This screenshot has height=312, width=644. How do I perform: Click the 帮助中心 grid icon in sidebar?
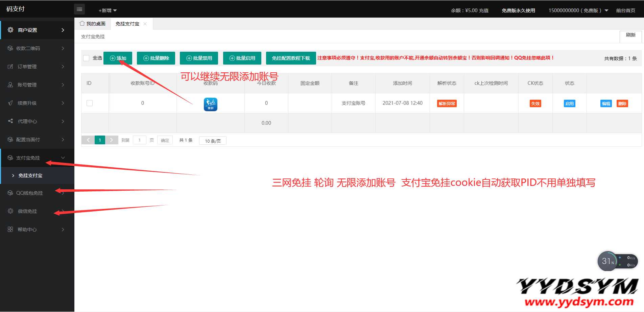pos(10,229)
